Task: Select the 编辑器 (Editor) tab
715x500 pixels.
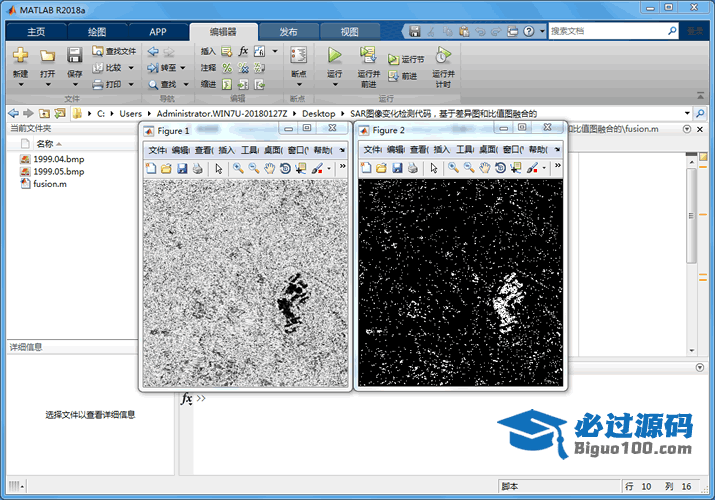Action: pos(223,32)
